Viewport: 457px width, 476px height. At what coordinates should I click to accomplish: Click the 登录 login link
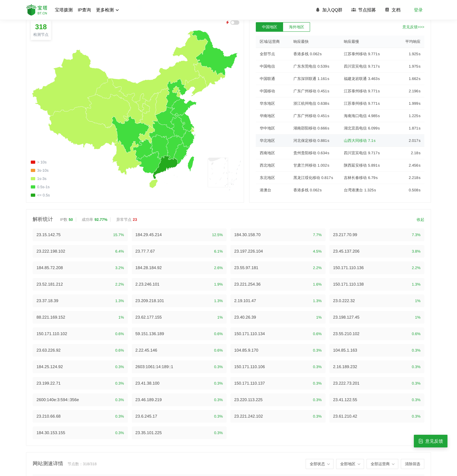tap(418, 10)
